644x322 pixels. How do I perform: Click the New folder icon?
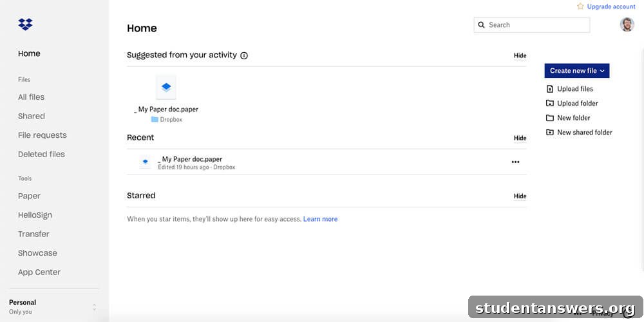click(x=550, y=118)
